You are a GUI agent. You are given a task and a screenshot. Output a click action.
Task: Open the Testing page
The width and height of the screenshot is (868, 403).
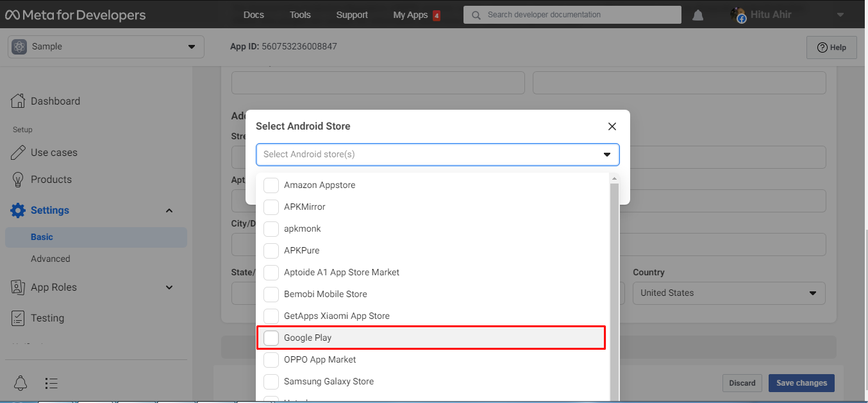click(x=47, y=318)
